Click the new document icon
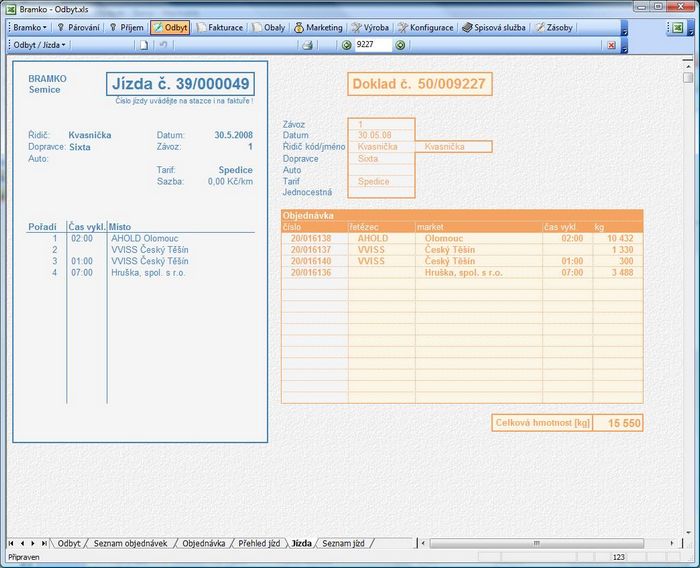 point(144,45)
